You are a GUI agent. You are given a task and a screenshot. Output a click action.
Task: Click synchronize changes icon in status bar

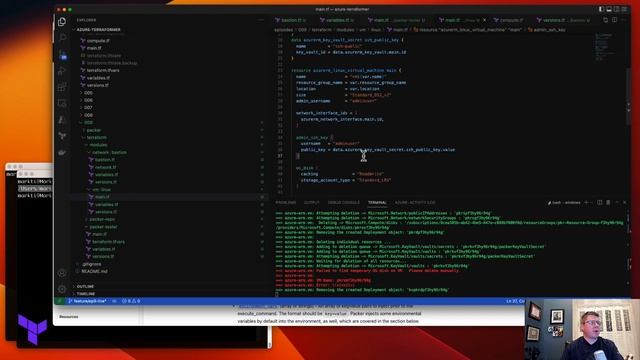click(x=114, y=301)
